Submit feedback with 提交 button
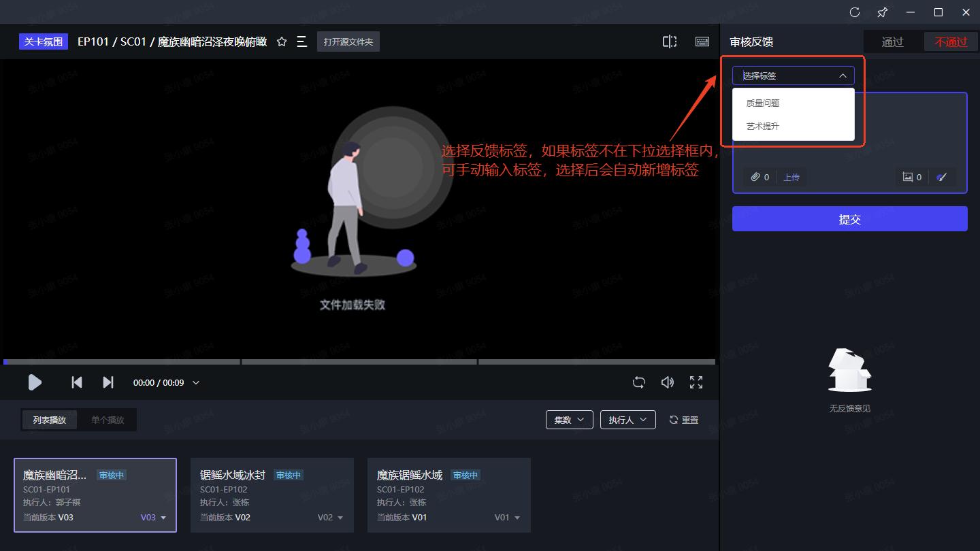The height and width of the screenshot is (551, 980). pos(849,219)
